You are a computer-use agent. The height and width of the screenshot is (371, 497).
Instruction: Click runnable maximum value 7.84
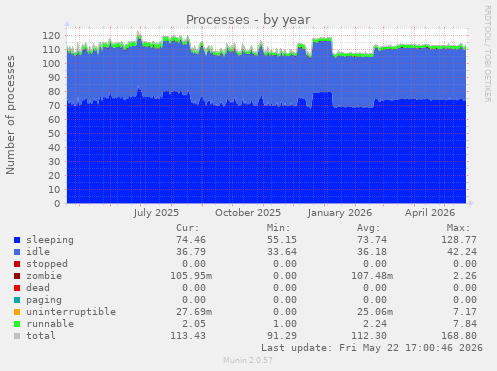465,324
